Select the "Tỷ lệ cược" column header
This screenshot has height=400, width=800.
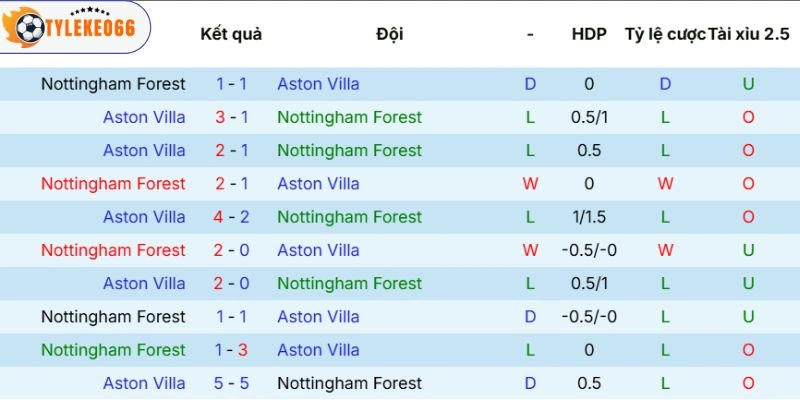pyautogui.click(x=664, y=34)
